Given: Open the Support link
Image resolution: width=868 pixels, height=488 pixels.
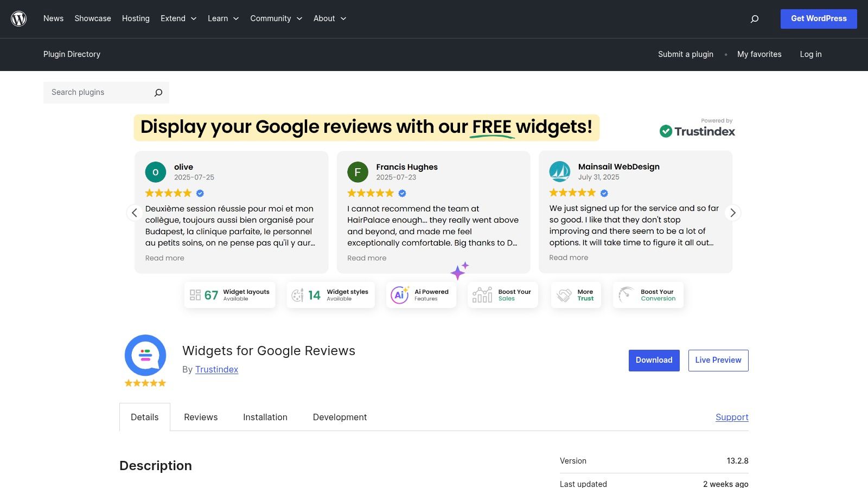Looking at the screenshot, I should 732,417.
